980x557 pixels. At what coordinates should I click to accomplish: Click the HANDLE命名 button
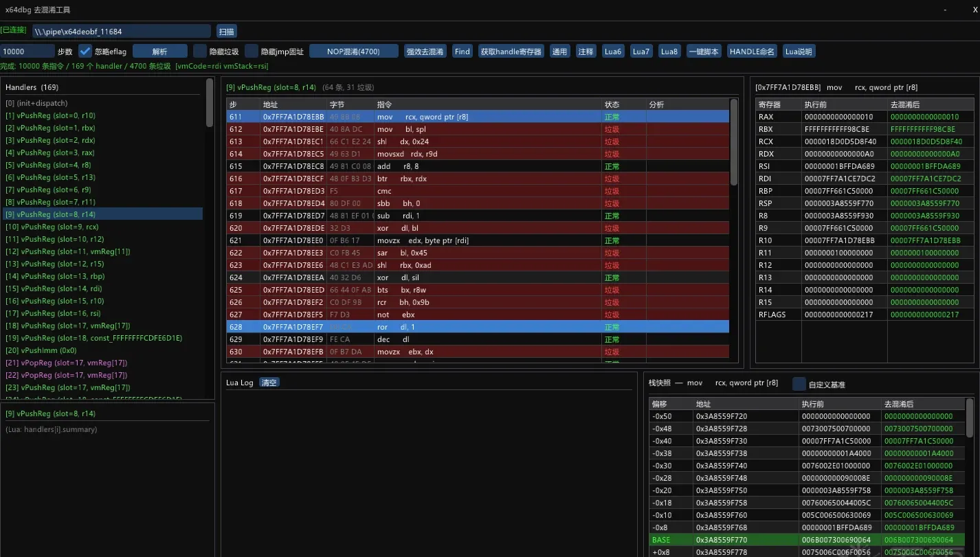tap(752, 51)
